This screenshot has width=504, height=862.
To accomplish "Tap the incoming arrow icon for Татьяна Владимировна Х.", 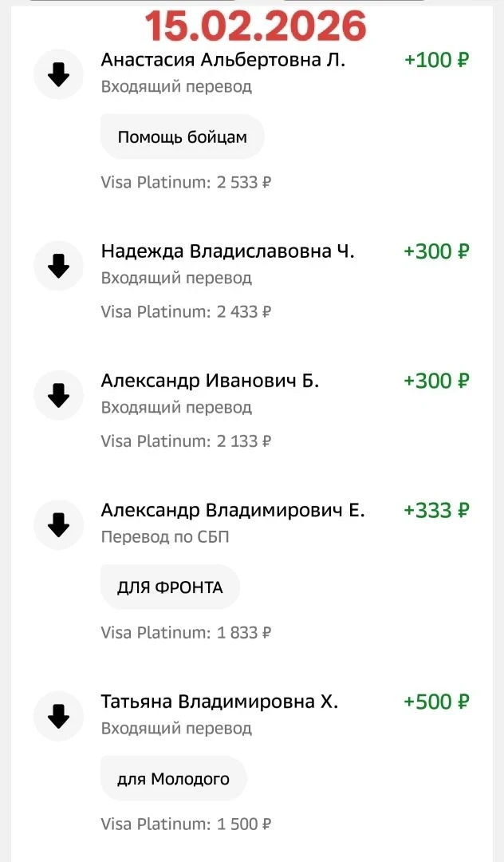I will (58, 716).
